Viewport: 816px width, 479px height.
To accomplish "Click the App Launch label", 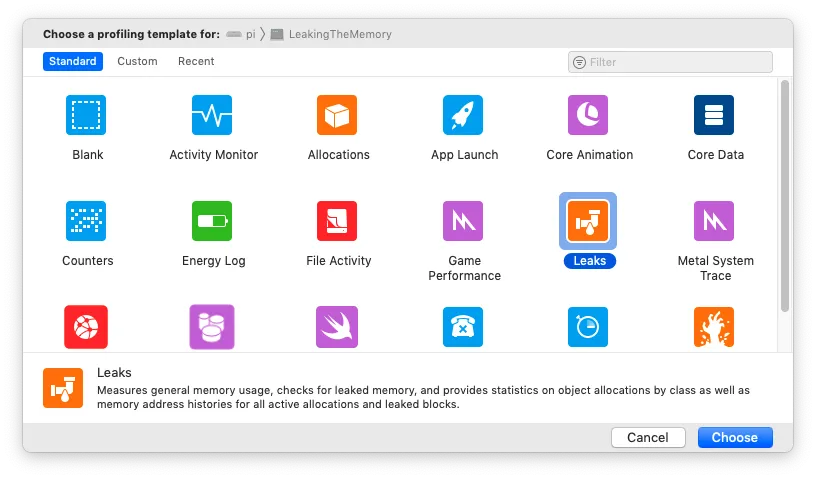I will [465, 155].
